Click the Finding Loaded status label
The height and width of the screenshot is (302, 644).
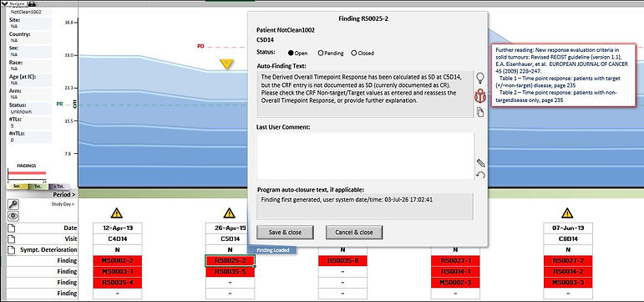271,250
